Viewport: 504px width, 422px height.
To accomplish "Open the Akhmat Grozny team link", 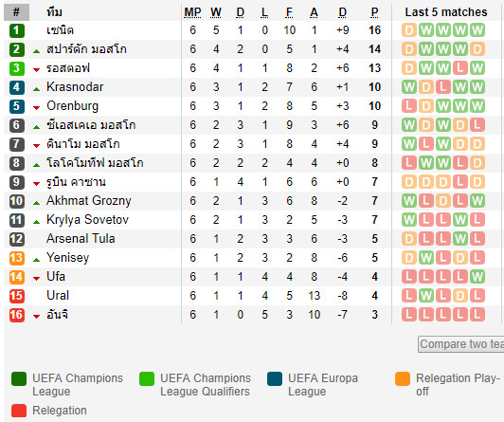I will pos(89,201).
